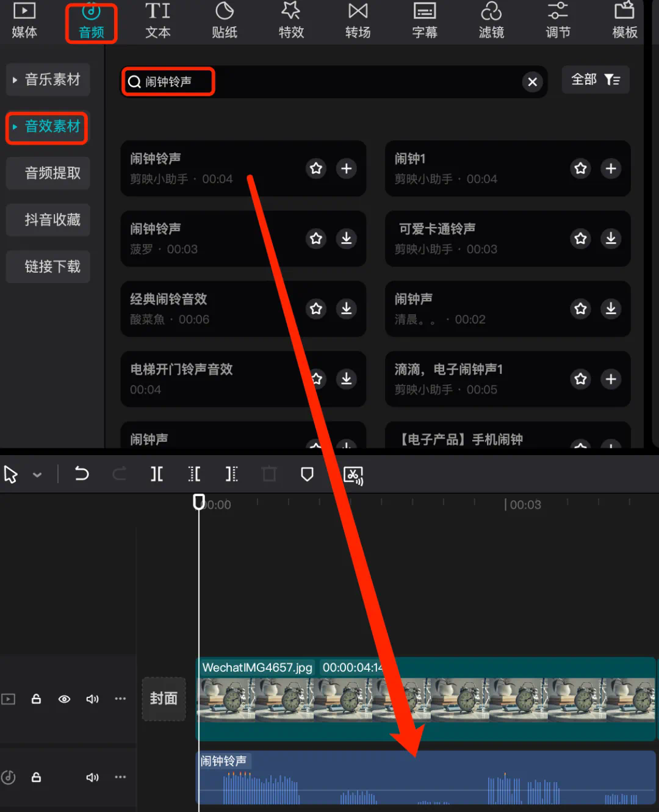Undo the last edit in timeline toolbar

pos(82,474)
